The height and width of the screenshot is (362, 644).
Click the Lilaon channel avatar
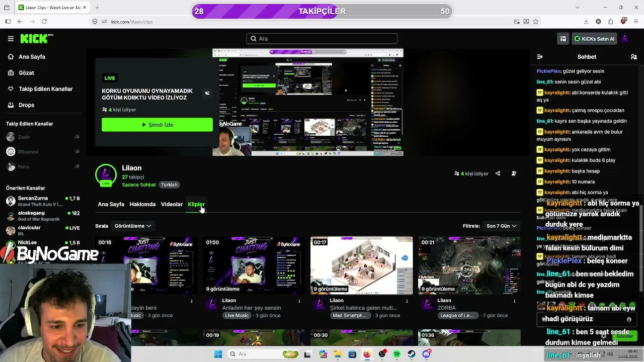(x=106, y=175)
